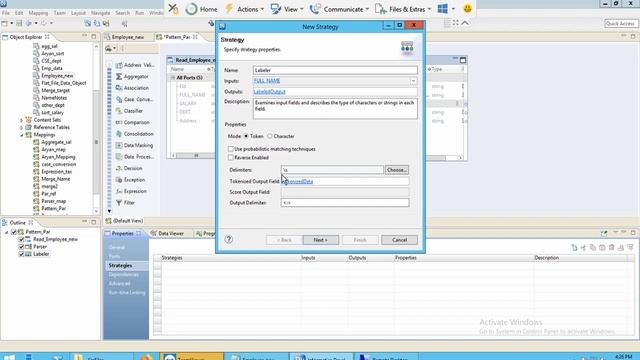Click the FULL_NAME input link
This screenshot has height=360, width=640.
pos(267,81)
